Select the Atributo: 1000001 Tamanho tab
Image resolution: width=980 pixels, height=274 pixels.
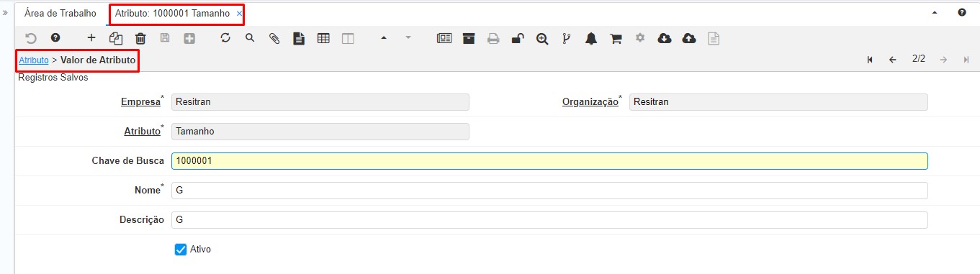[x=173, y=14]
